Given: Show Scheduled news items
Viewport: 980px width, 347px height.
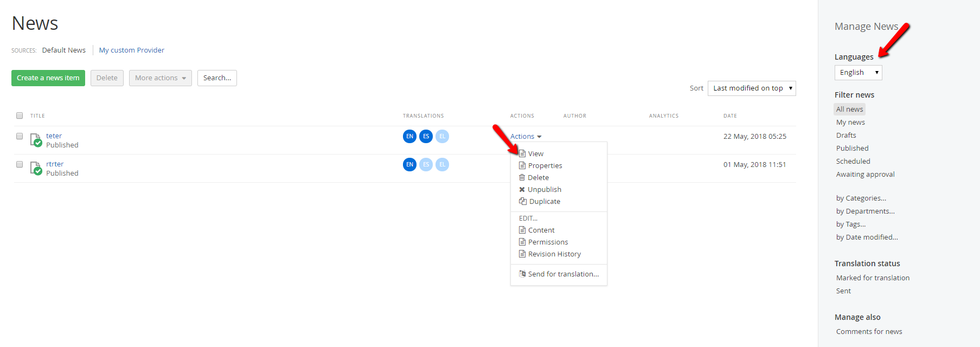Looking at the screenshot, I should pos(853,161).
